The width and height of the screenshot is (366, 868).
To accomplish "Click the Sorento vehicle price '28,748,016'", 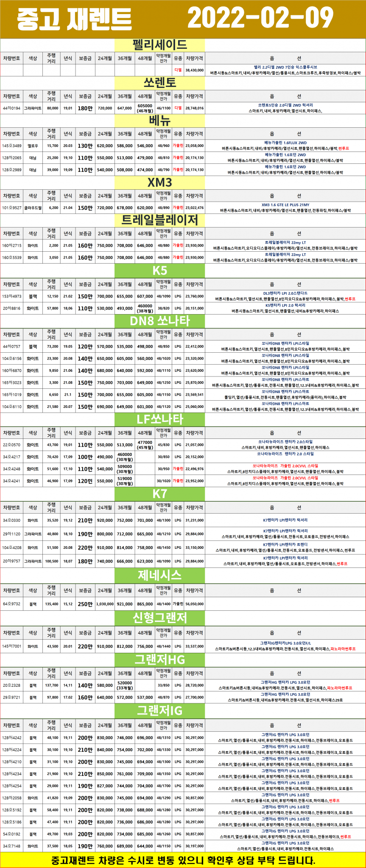I will point(195,108).
